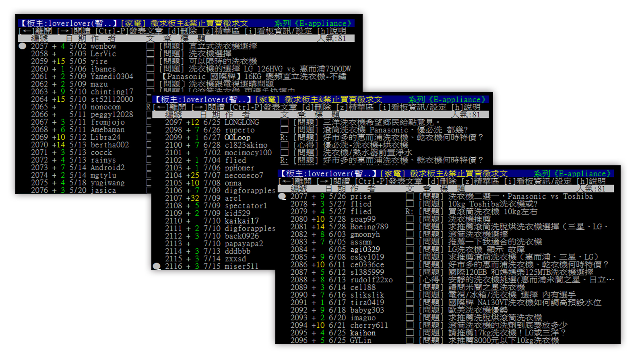Click [←]離開 in the window listing post 2057
This screenshot has width=644, height=362.
tap(35, 31)
